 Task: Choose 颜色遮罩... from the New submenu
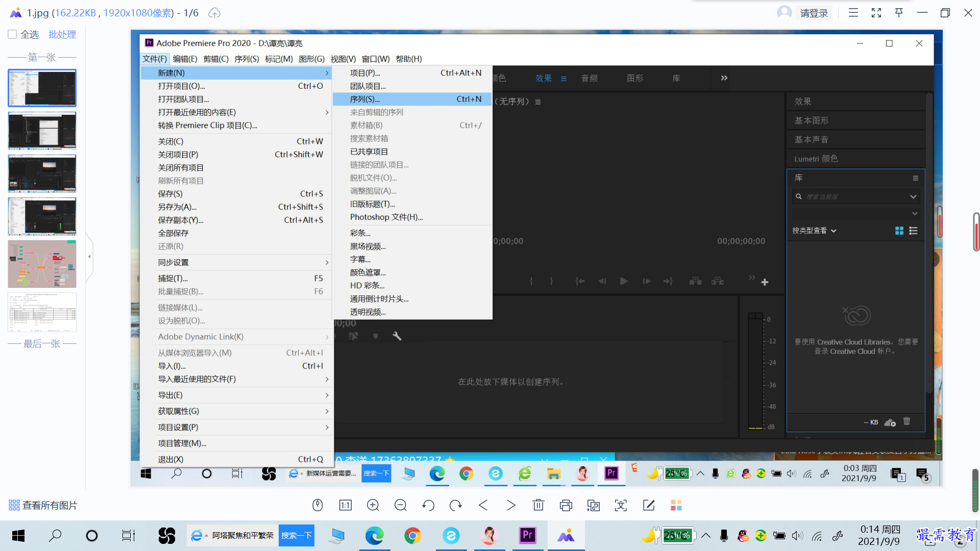pyautogui.click(x=412, y=272)
